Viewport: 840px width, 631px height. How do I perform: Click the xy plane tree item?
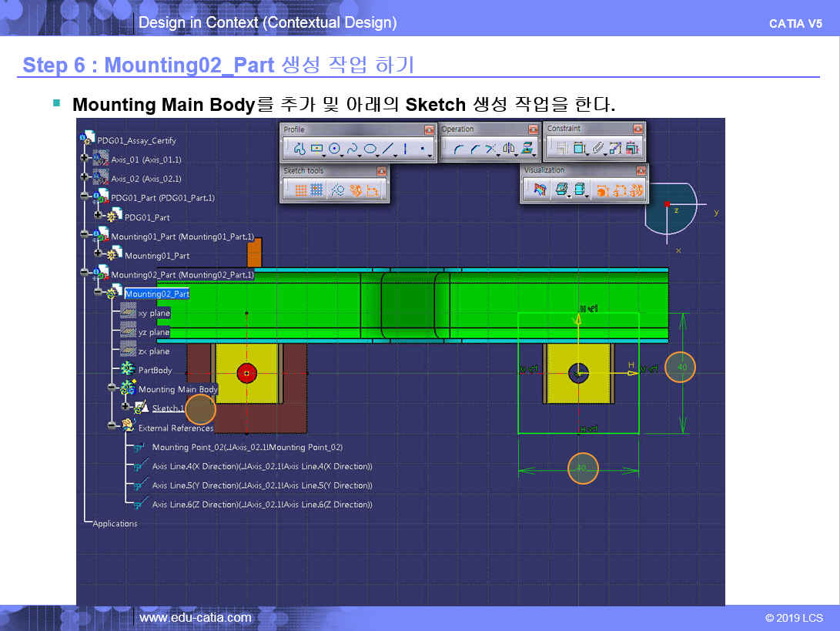(x=153, y=314)
